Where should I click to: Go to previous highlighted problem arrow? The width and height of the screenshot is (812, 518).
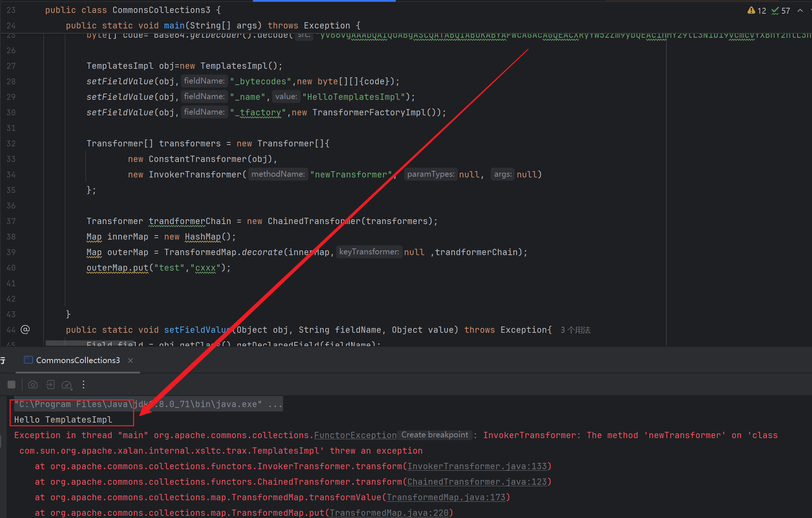point(800,11)
